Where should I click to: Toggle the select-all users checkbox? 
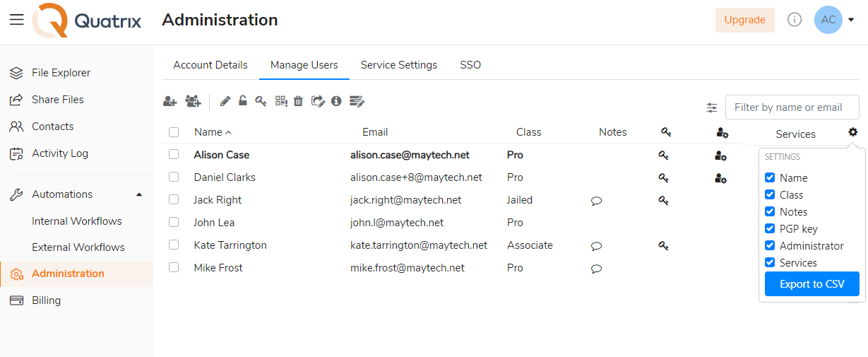pos(174,132)
